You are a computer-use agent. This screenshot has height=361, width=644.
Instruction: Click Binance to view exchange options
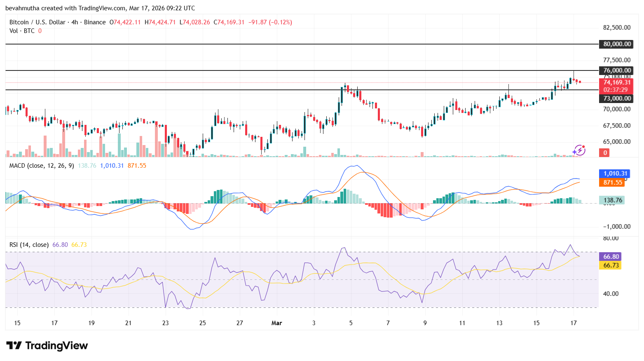95,22
